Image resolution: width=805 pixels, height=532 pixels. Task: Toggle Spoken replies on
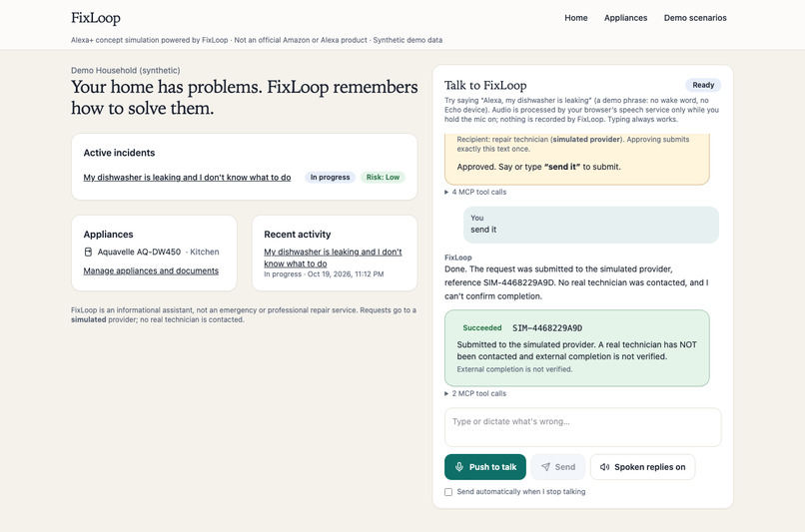point(643,467)
